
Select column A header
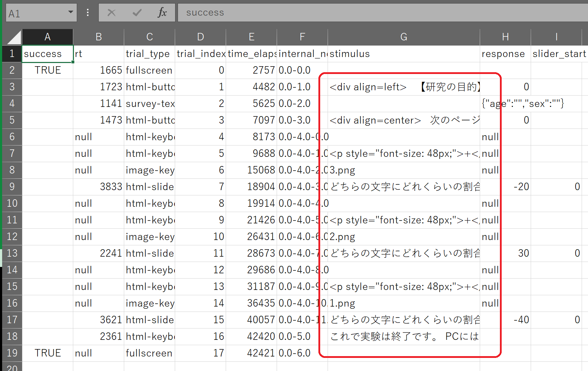click(47, 36)
